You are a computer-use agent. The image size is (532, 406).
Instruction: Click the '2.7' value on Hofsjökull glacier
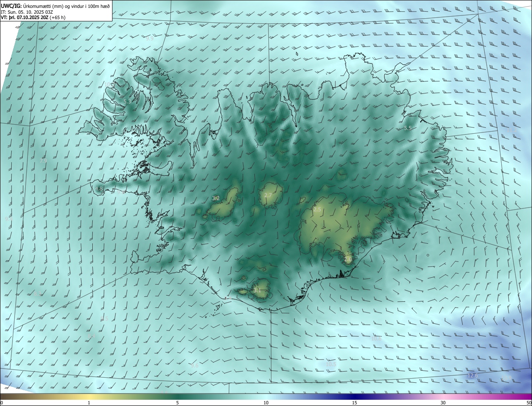pyautogui.click(x=268, y=196)
